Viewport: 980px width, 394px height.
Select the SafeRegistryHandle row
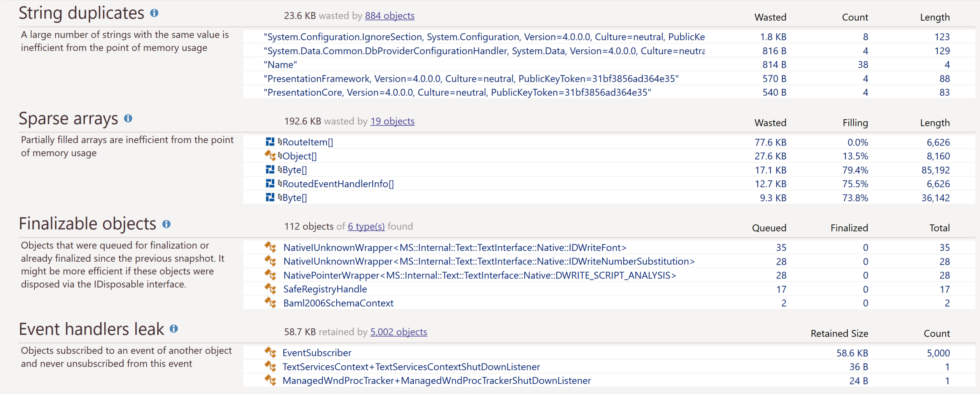point(609,289)
